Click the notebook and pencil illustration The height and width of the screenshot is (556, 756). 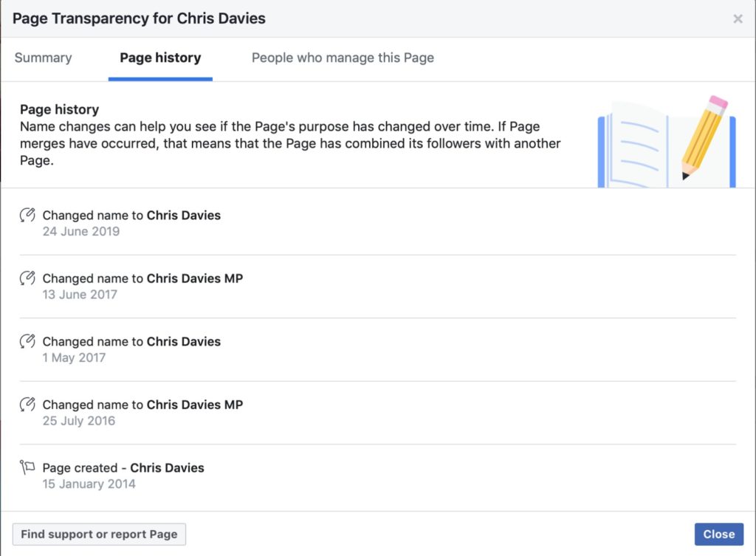667,141
